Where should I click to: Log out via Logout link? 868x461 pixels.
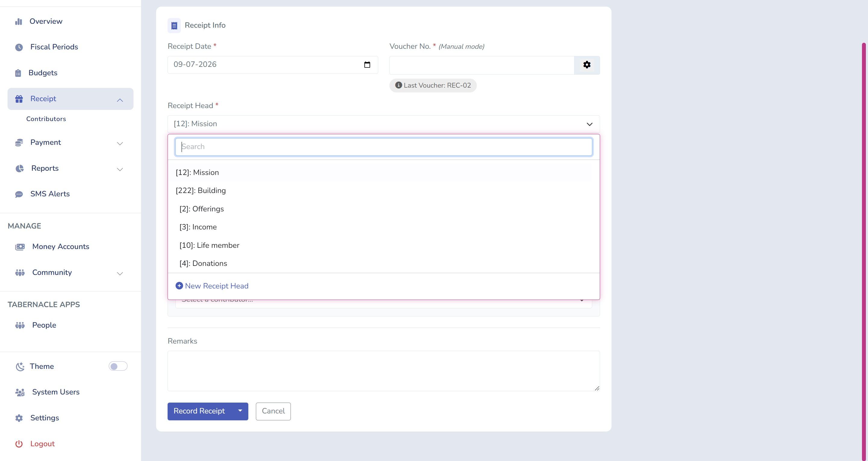click(x=42, y=444)
